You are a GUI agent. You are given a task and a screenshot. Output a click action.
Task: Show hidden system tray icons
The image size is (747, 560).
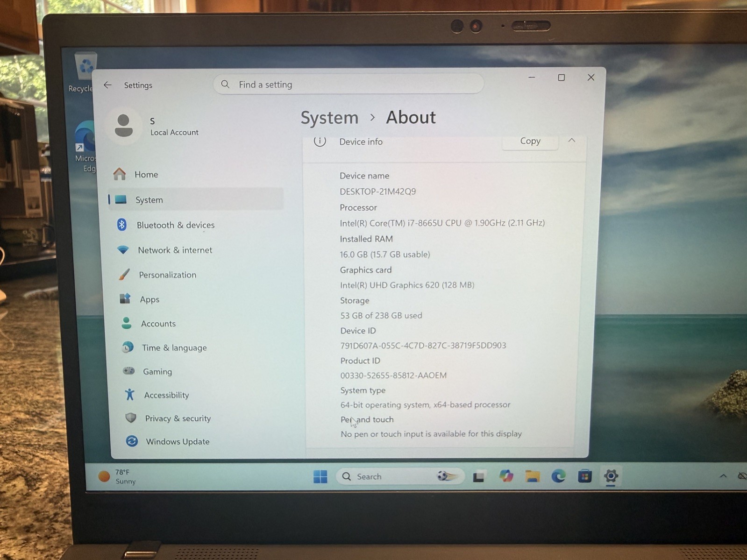pos(723,476)
